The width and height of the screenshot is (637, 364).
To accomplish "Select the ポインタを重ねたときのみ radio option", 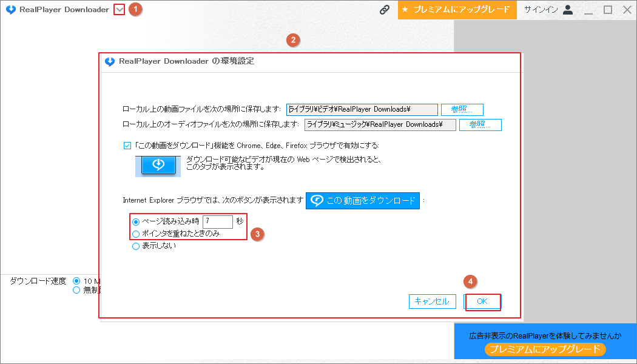I will point(136,234).
